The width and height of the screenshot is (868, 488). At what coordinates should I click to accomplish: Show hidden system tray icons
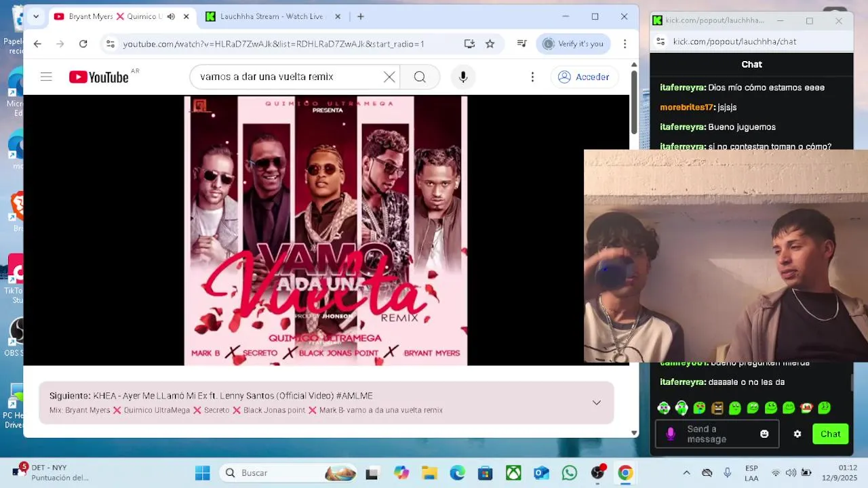686,472
